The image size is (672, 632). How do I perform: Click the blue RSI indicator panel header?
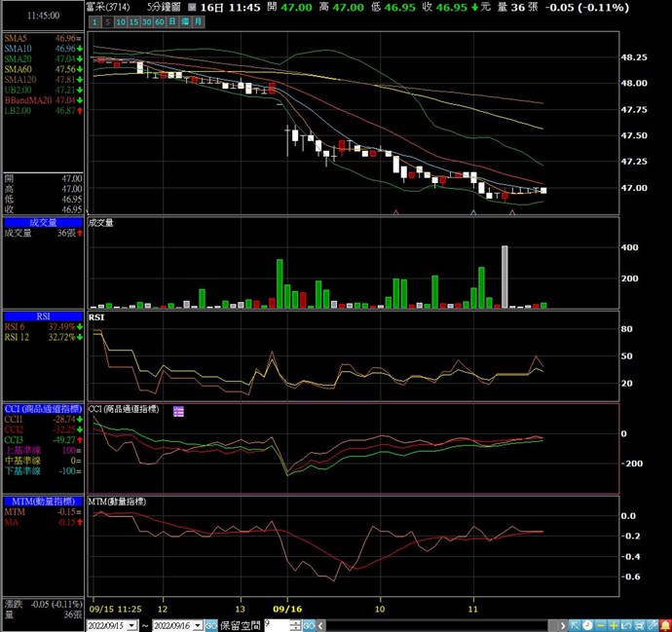tap(43, 316)
